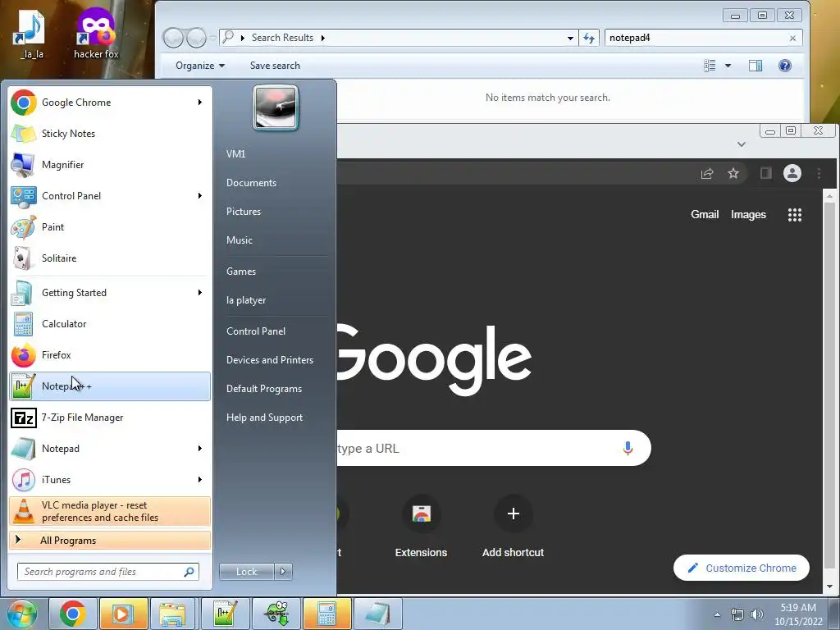
Task: Open Music from Start menu right pane
Action: 239,240
